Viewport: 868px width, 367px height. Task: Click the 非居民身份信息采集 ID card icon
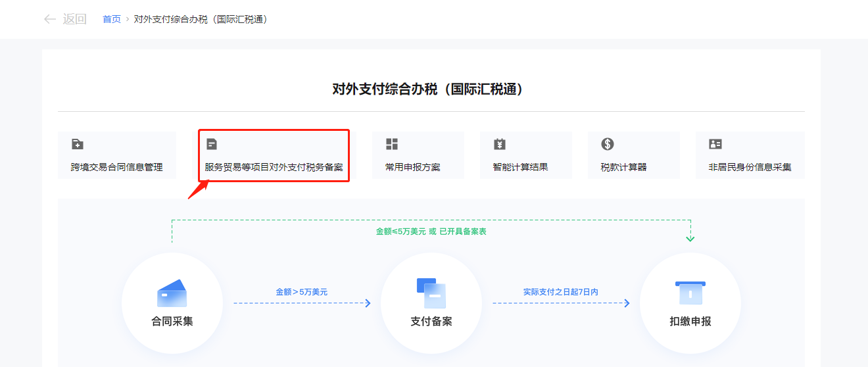715,144
